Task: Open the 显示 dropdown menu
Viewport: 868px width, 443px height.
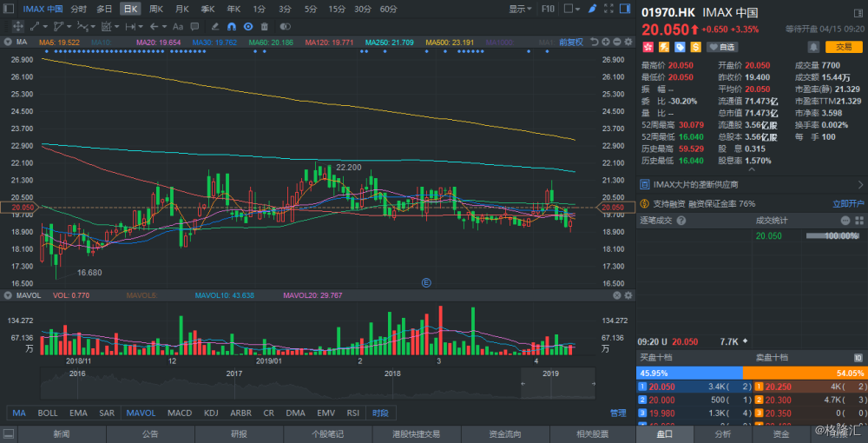Action: coord(520,9)
